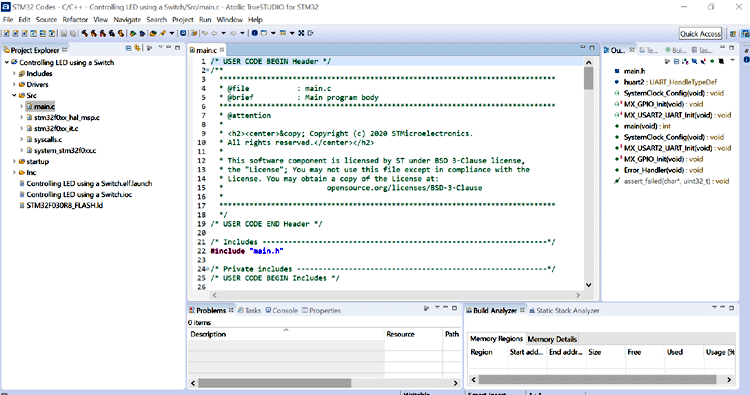The image size is (750, 395).
Task: Open the Build Analyzer panel view menu
Action: tap(715, 307)
